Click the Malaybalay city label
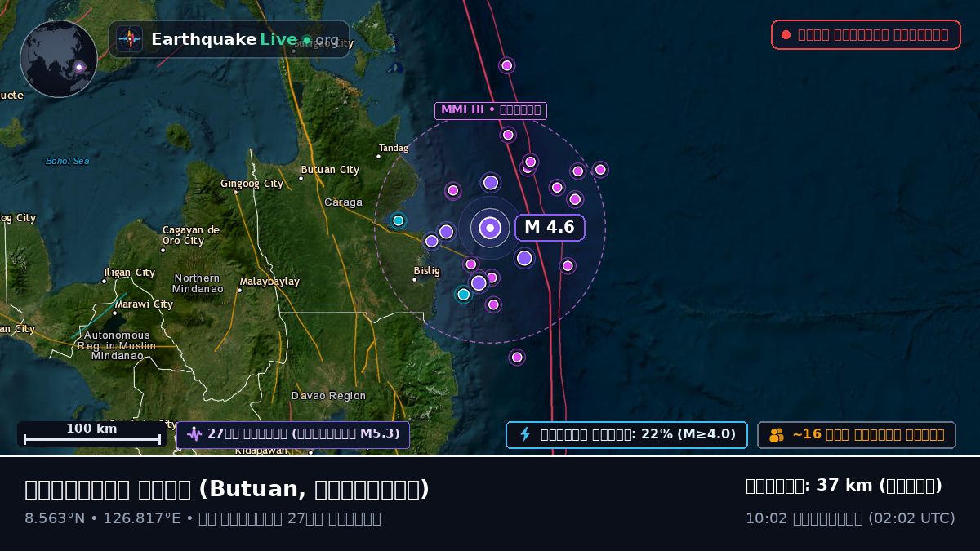 tap(269, 282)
